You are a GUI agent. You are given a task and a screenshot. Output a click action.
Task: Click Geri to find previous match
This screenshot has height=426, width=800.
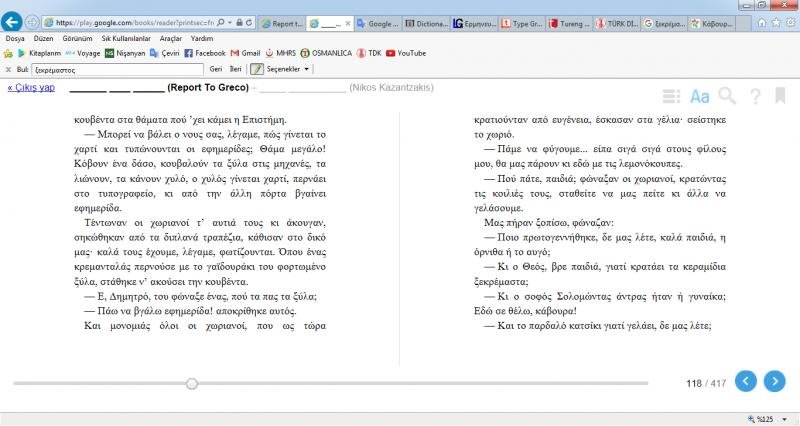pos(216,69)
